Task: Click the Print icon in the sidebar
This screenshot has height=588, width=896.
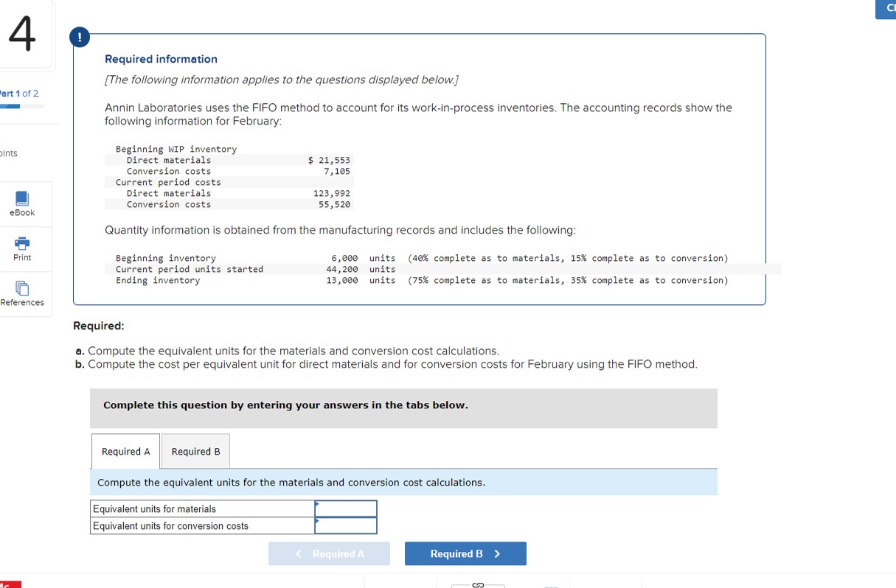Action: pyautogui.click(x=21, y=248)
